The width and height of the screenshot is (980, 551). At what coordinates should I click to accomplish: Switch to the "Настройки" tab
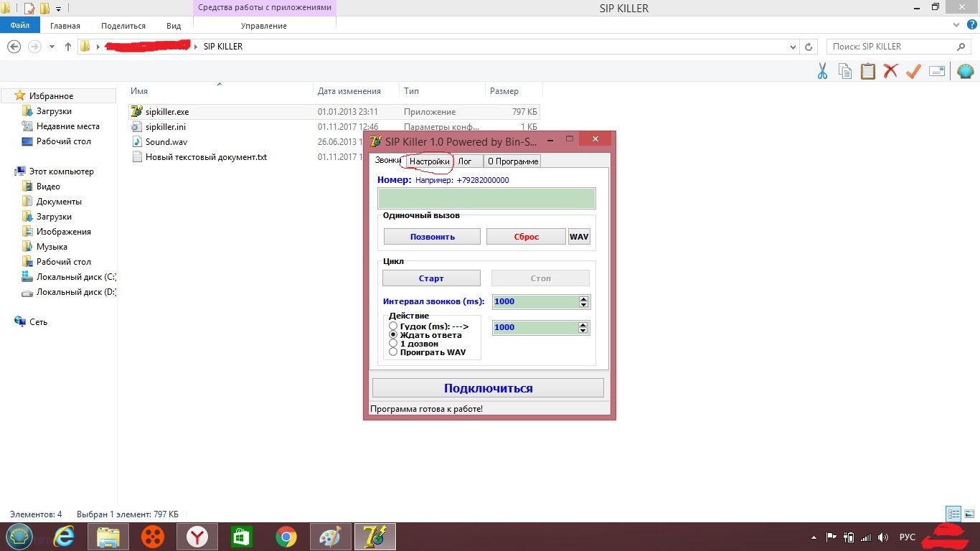point(429,161)
